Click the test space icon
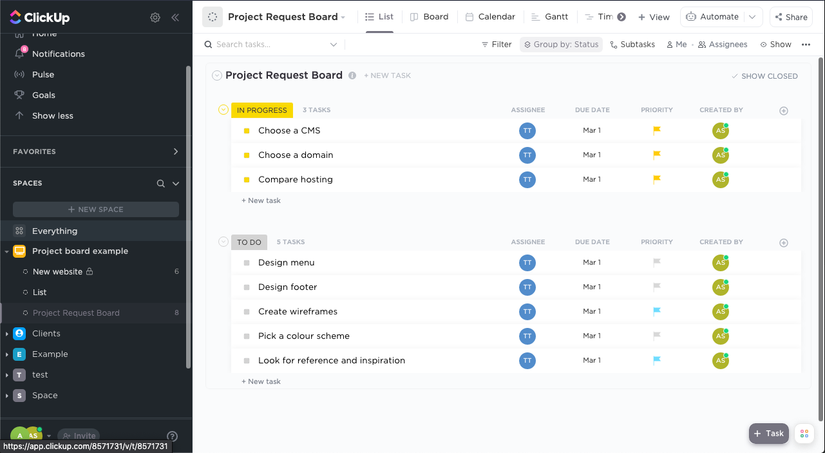 (19, 375)
